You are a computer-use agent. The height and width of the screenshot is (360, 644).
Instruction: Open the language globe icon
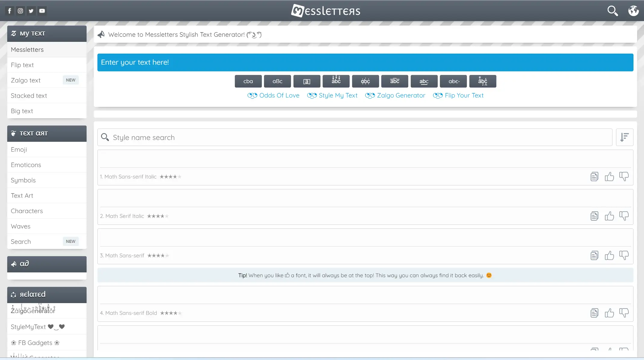tap(633, 11)
